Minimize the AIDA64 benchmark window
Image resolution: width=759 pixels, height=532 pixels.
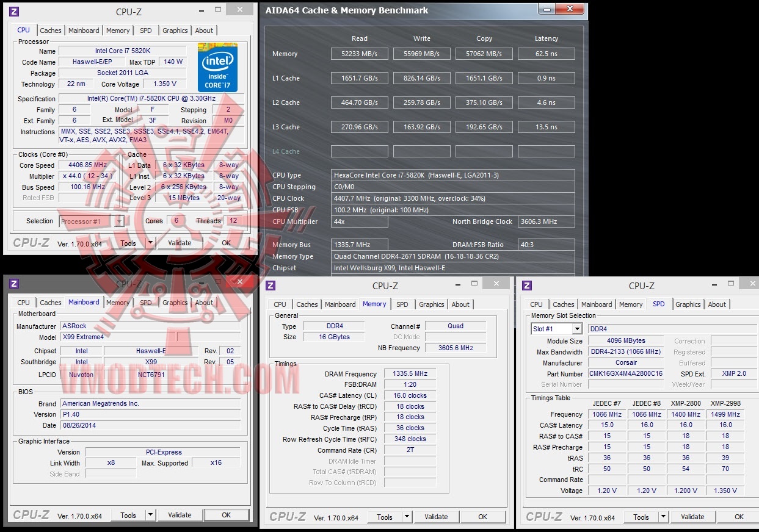[x=548, y=9]
